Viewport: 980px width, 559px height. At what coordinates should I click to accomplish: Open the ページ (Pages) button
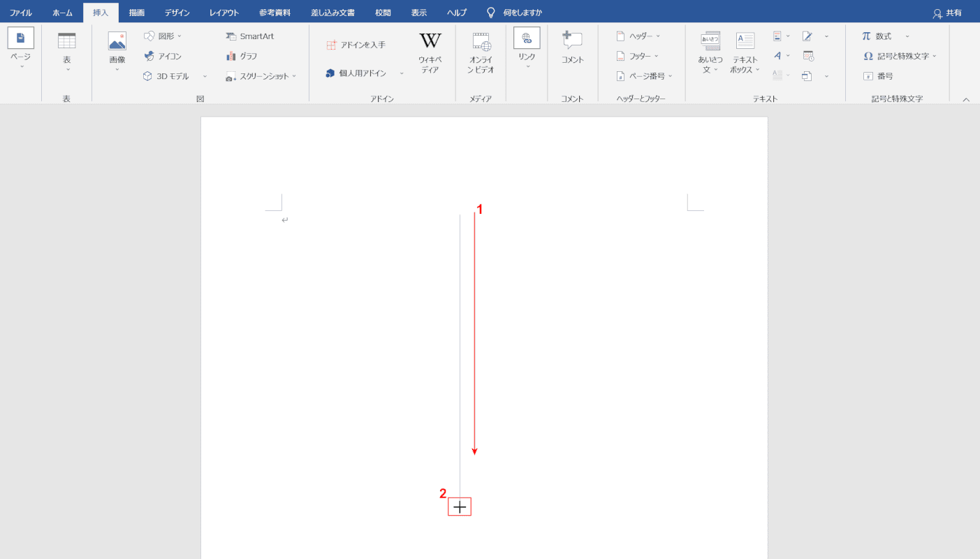click(x=20, y=49)
